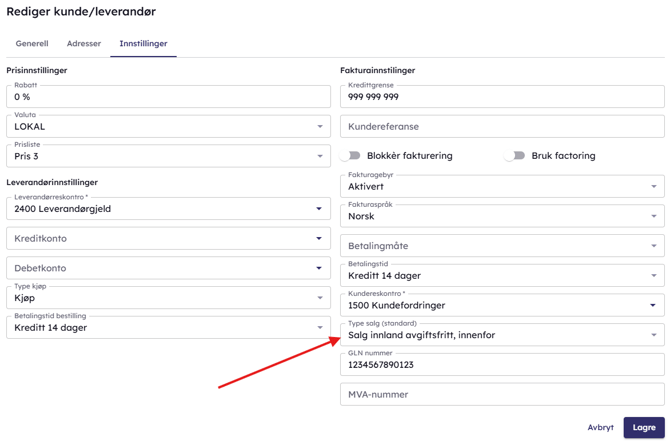Open the Betalingmåte dropdown

click(654, 246)
